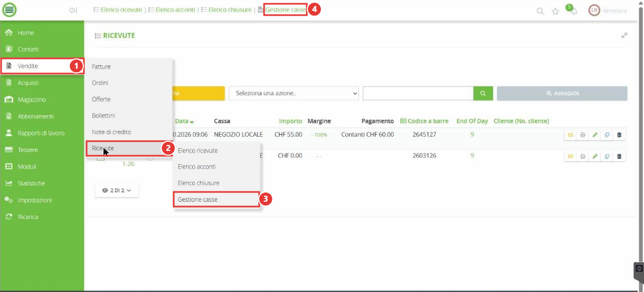Screen dimensions: 644x292
Task: Sort by the End Of Day header
Action: (x=472, y=121)
